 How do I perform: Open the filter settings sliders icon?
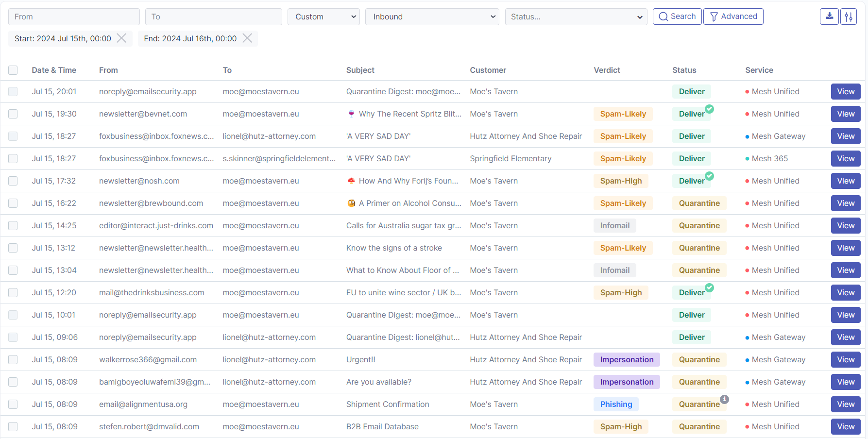click(849, 16)
